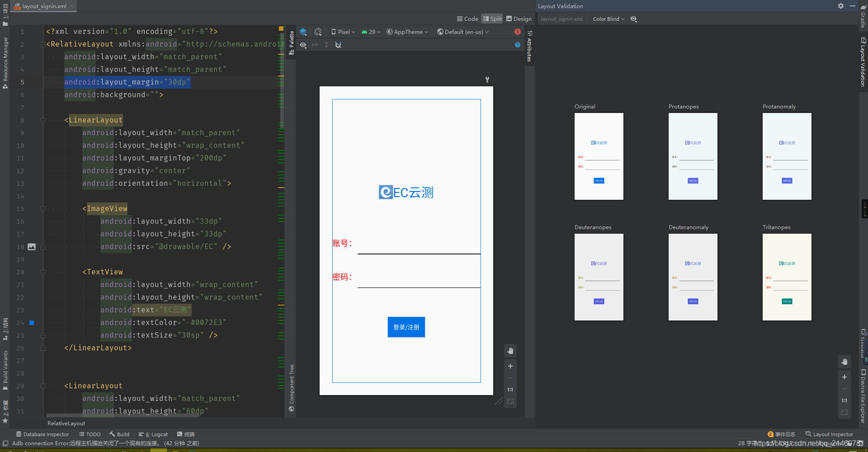Select the design surface layers icon
This screenshot has width=868, height=452.
point(303,32)
